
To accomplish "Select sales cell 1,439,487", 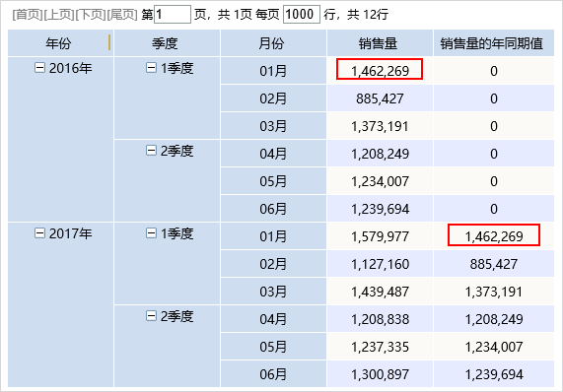I will 380,292.
